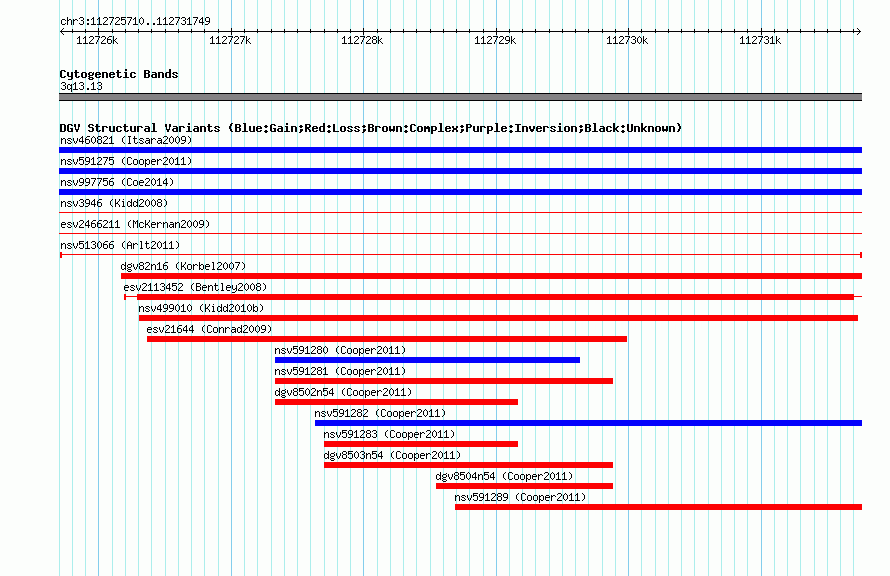
Task: Click the chr3:112725710..112731749 coordinates text
Action: click(135, 22)
